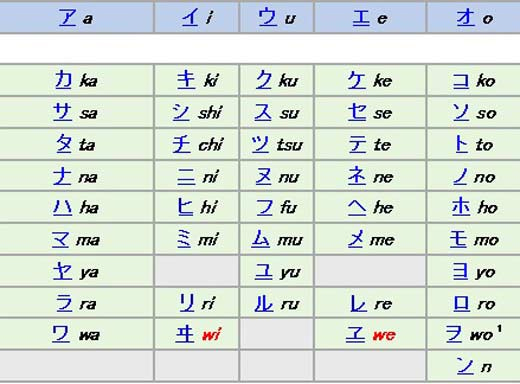Click the シ link next to 'shi'

pos(181,112)
